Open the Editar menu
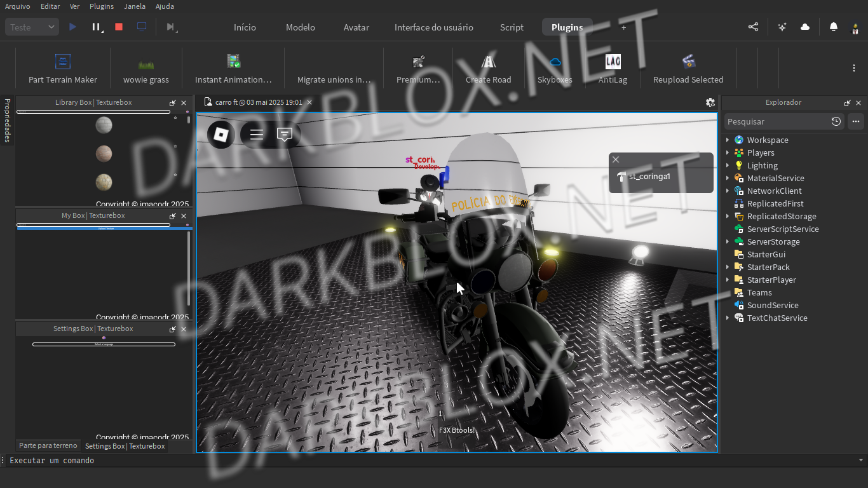 pyautogui.click(x=50, y=6)
